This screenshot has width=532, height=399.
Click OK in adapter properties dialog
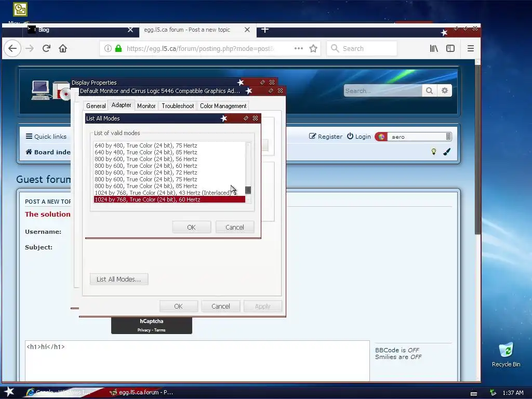tap(179, 307)
